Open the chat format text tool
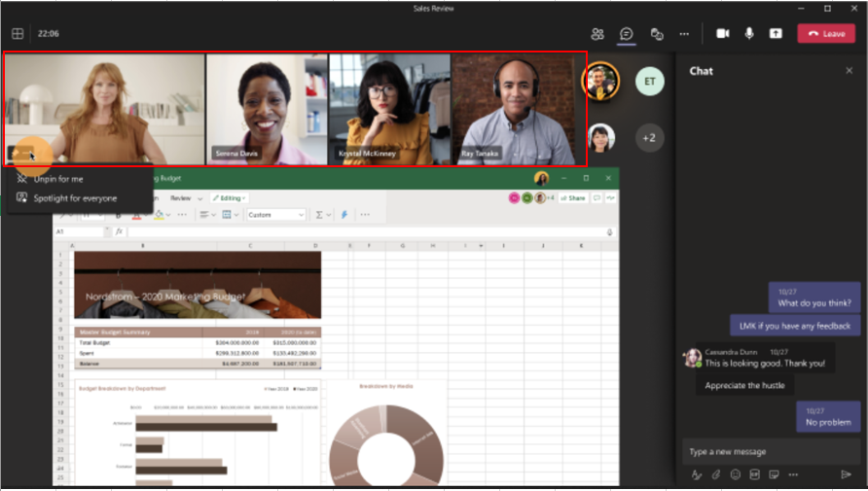Viewport: 868px width, 491px height. click(697, 474)
